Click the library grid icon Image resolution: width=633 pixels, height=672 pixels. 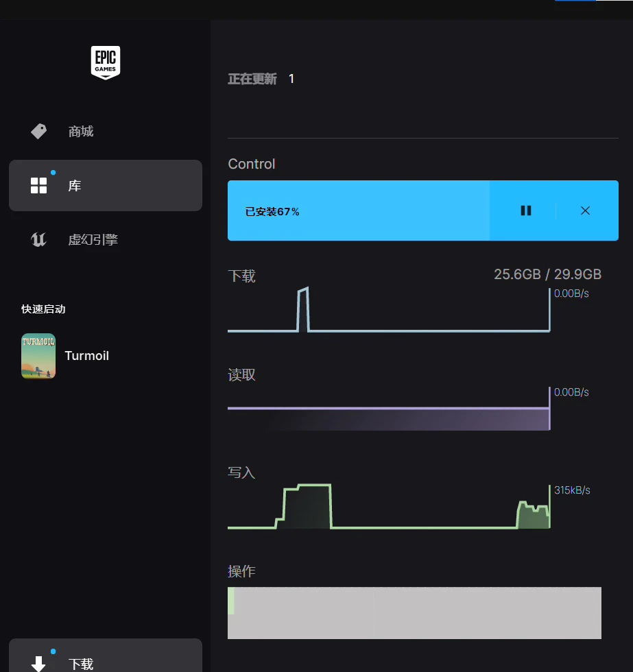pos(38,186)
